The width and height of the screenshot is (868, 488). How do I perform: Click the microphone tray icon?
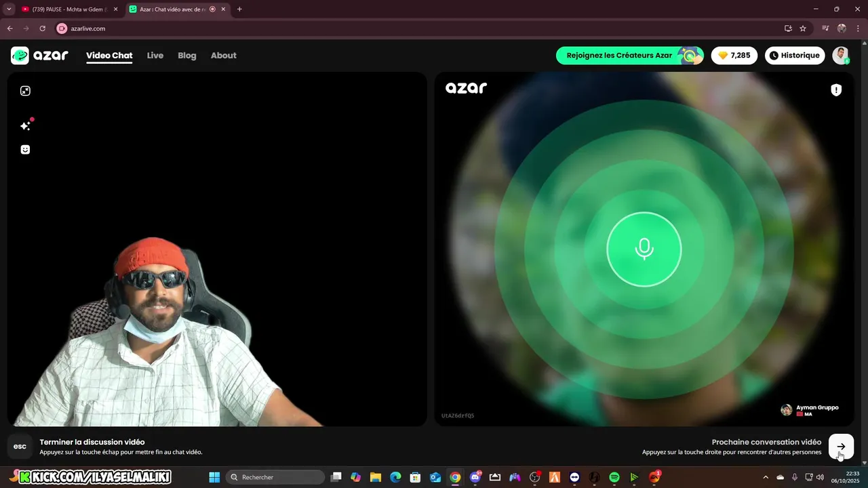click(795, 477)
